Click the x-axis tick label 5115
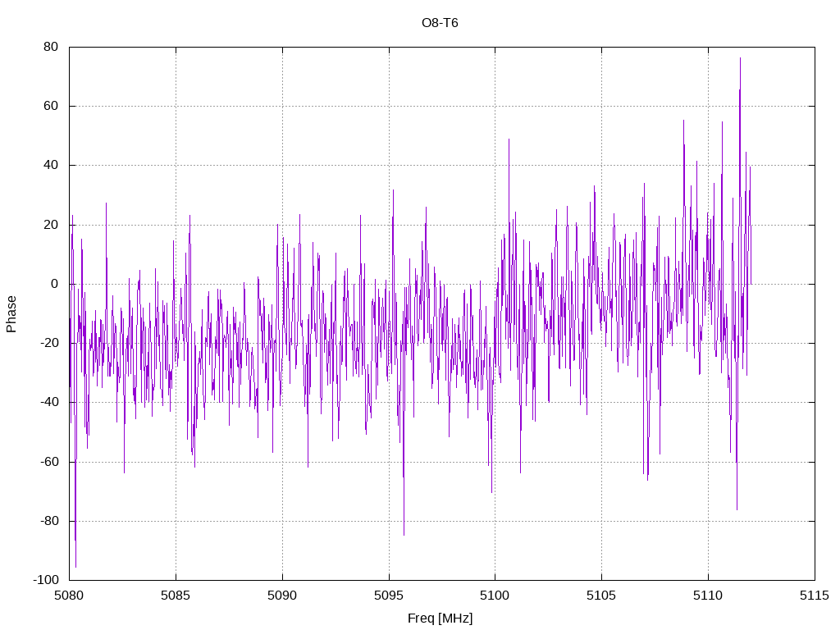 [x=815, y=596]
